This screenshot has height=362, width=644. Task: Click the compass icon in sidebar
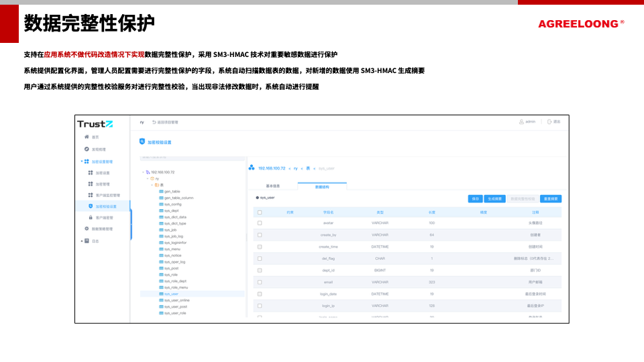point(87,149)
